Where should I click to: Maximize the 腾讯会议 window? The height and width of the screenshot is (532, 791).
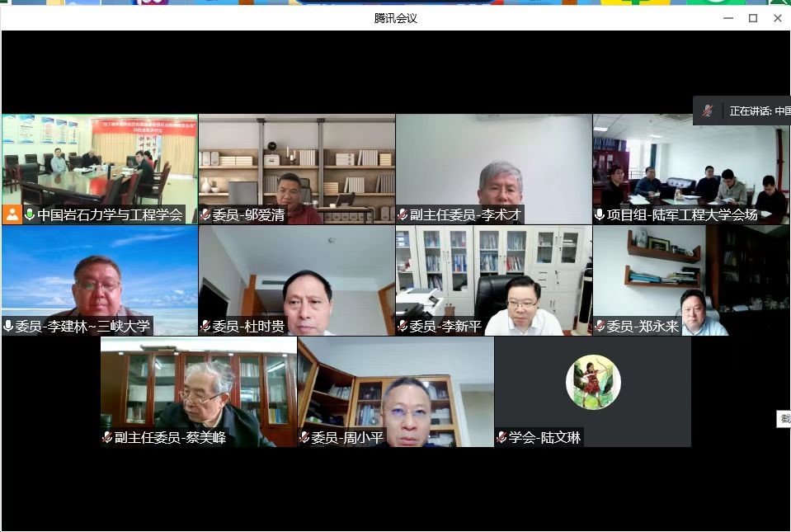click(x=752, y=18)
